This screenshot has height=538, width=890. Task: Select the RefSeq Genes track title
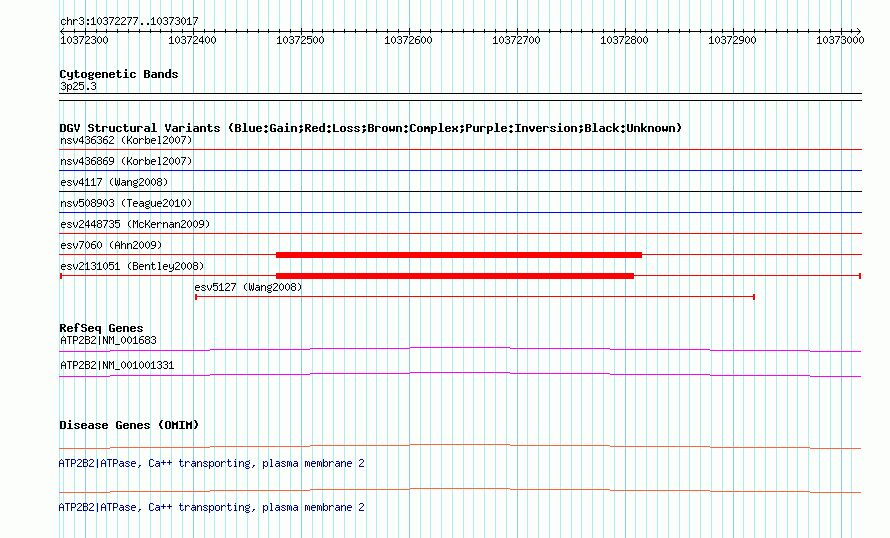(x=101, y=328)
